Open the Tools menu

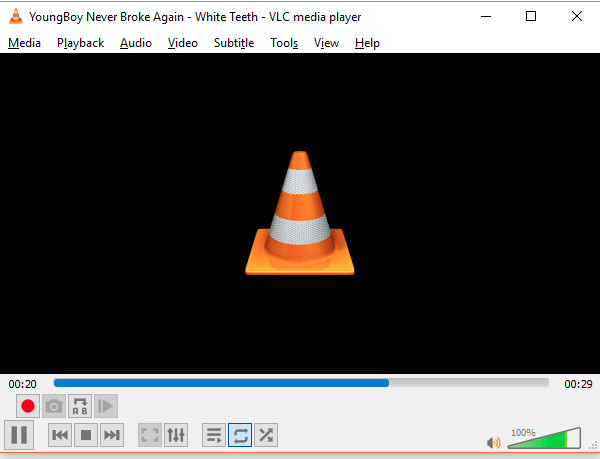284,43
